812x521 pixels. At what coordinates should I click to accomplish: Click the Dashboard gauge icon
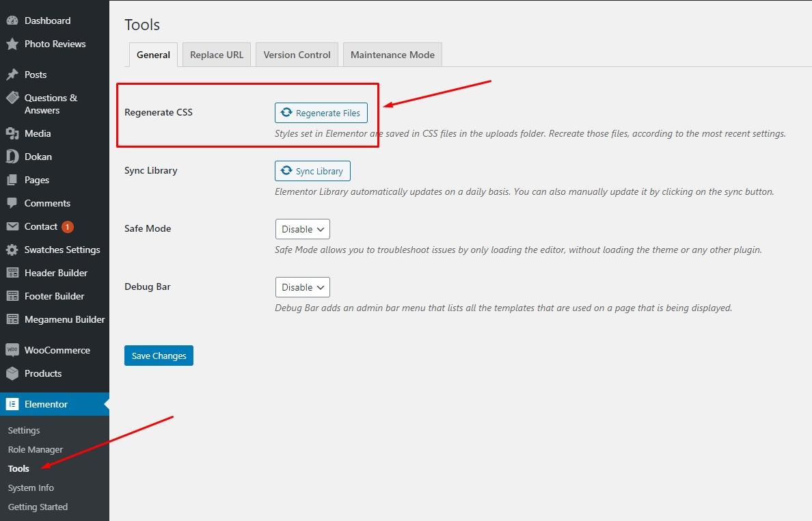(x=12, y=21)
